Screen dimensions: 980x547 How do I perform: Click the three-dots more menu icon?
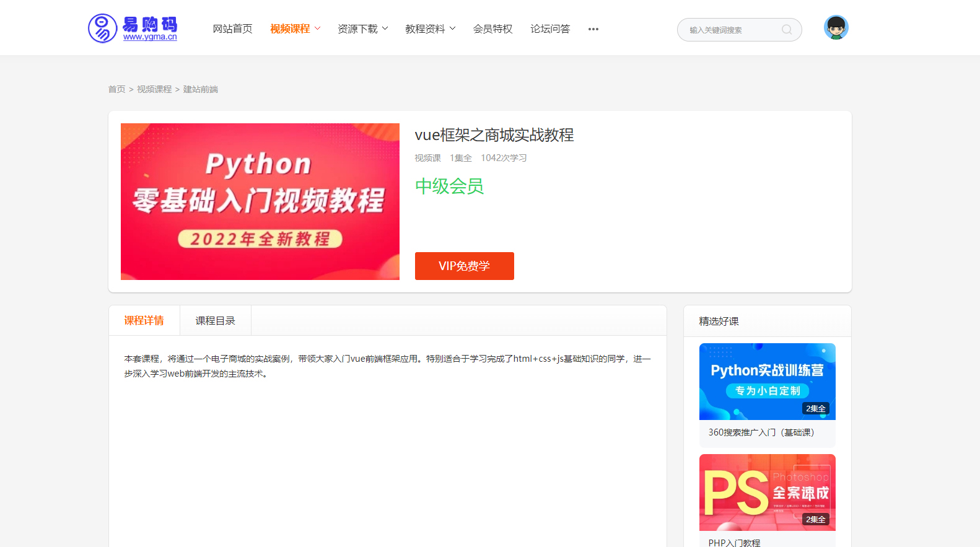pyautogui.click(x=593, y=29)
